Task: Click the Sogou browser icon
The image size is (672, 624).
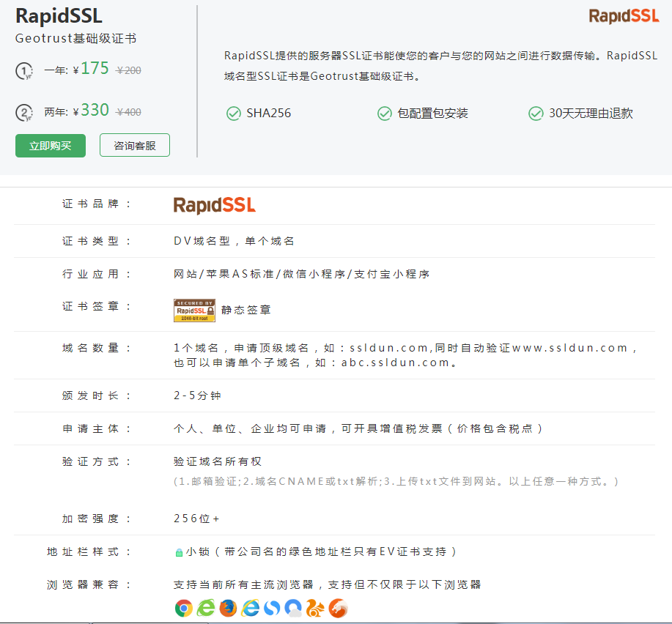Action: pyautogui.click(x=272, y=608)
